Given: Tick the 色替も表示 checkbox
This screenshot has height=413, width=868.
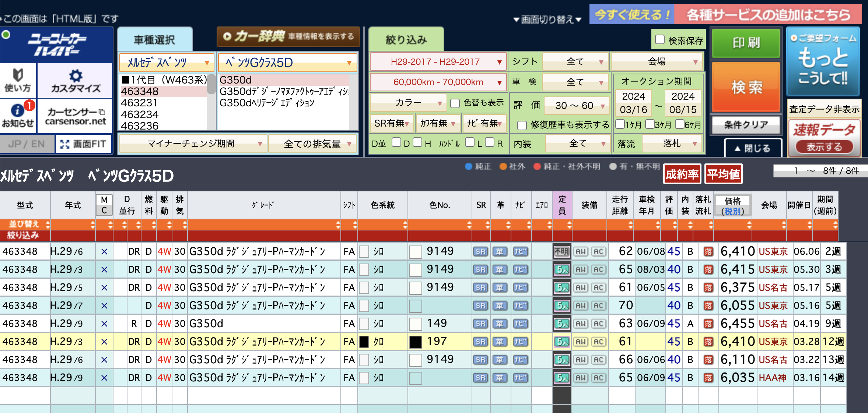Looking at the screenshot, I should pos(455,103).
